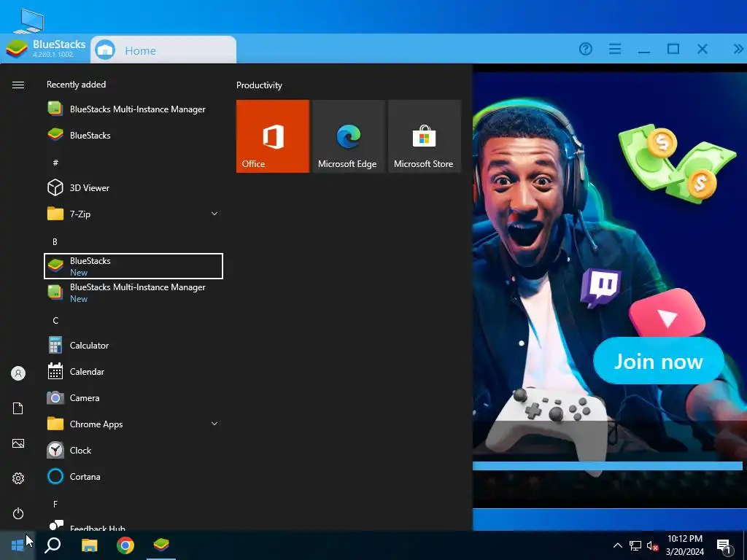Click the muted volume tray icon
This screenshot has height=560, width=747.
pyautogui.click(x=652, y=545)
